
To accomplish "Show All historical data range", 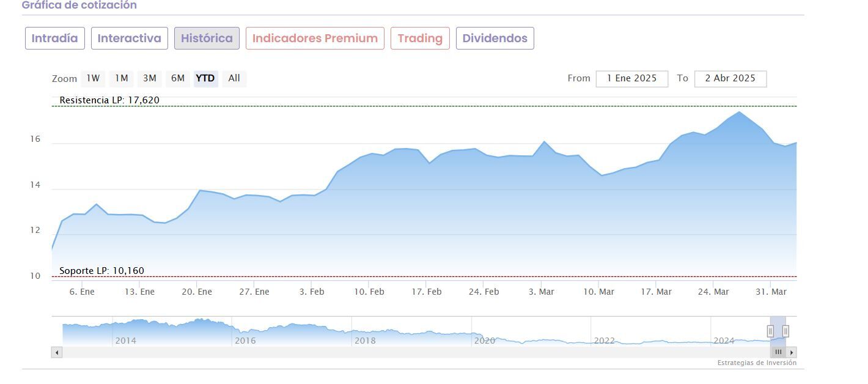I will pyautogui.click(x=234, y=78).
